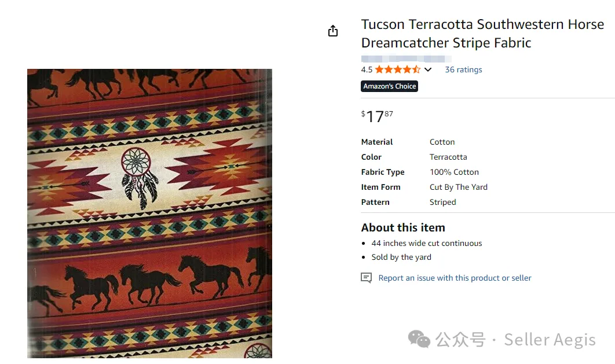Open the 36 ratings link
Viewport: 615px width, 364px height.
463,69
